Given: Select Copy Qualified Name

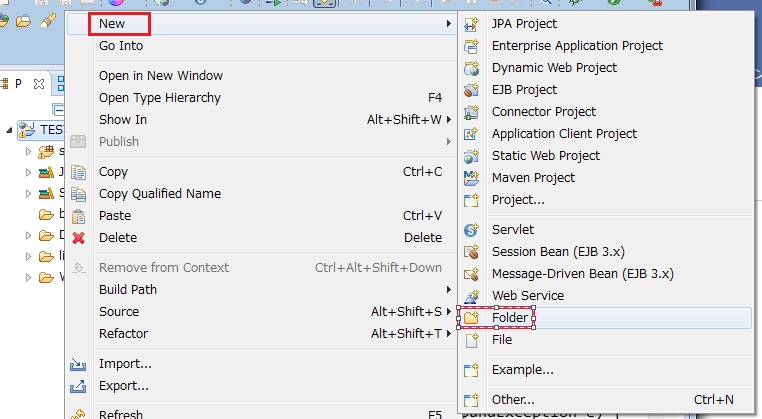Looking at the screenshot, I should click(x=160, y=194).
